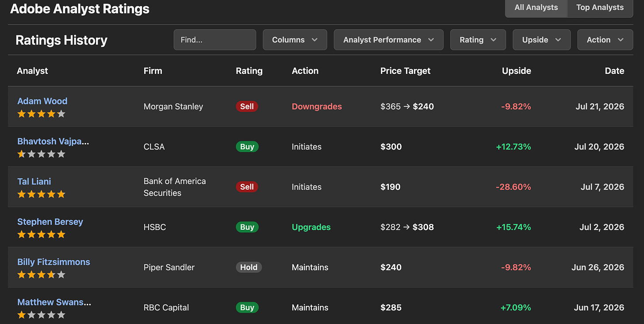This screenshot has height=324, width=644.
Task: Switch to the All Analysts view
Action: (536, 8)
